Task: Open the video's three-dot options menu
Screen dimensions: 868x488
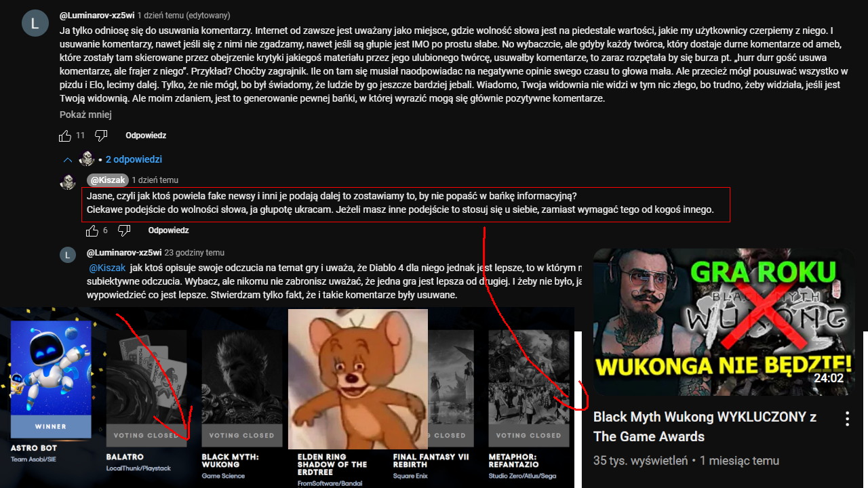Action: point(847,419)
